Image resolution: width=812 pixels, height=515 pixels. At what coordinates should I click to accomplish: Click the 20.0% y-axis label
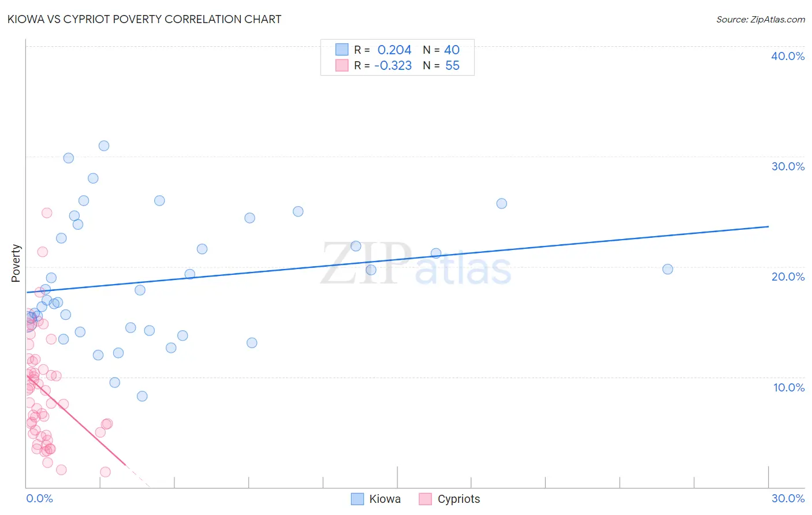point(788,277)
